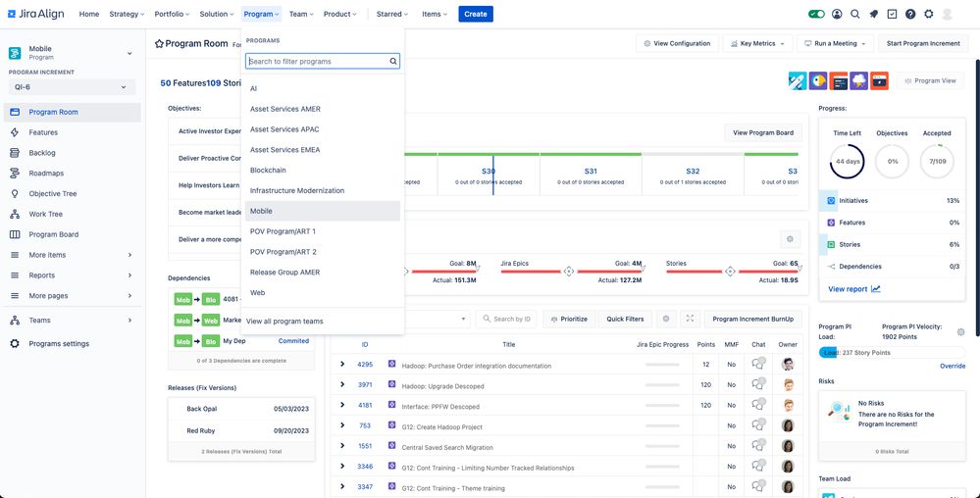The width and height of the screenshot is (980, 498).
Task: Click the rocket app tile icon
Action: point(799,80)
